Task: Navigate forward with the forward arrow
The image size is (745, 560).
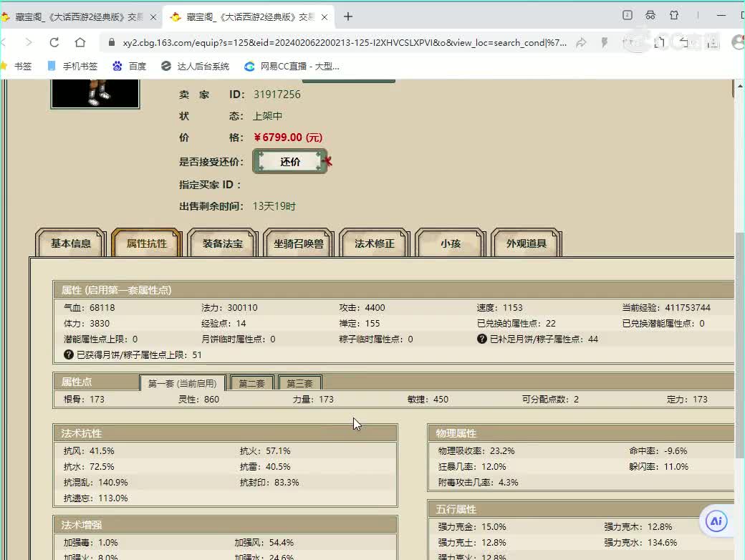Action: click(29, 43)
